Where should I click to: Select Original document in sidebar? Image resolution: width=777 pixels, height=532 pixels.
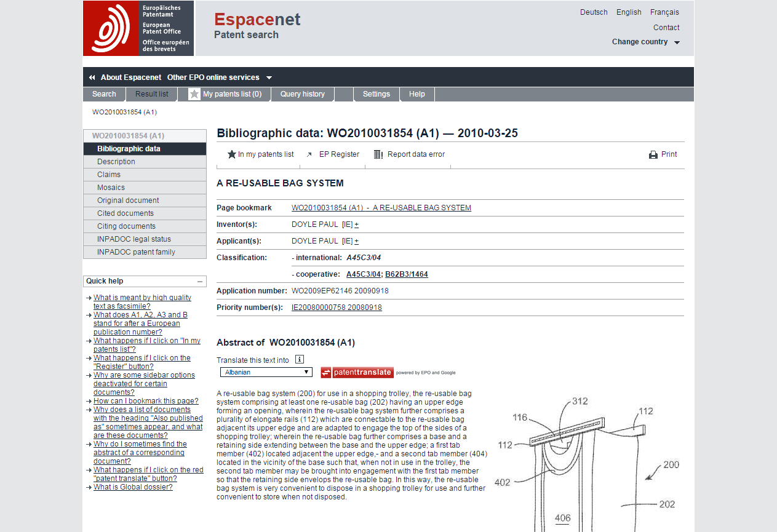(145, 200)
